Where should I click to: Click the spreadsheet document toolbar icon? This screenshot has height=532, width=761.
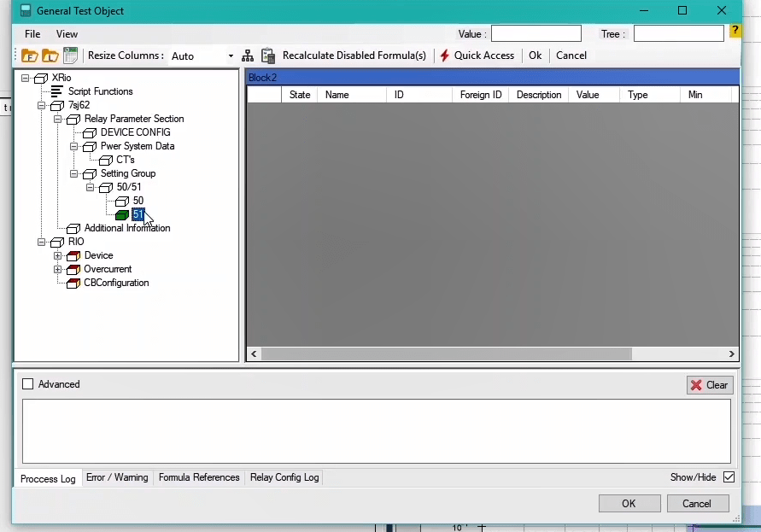click(x=70, y=56)
